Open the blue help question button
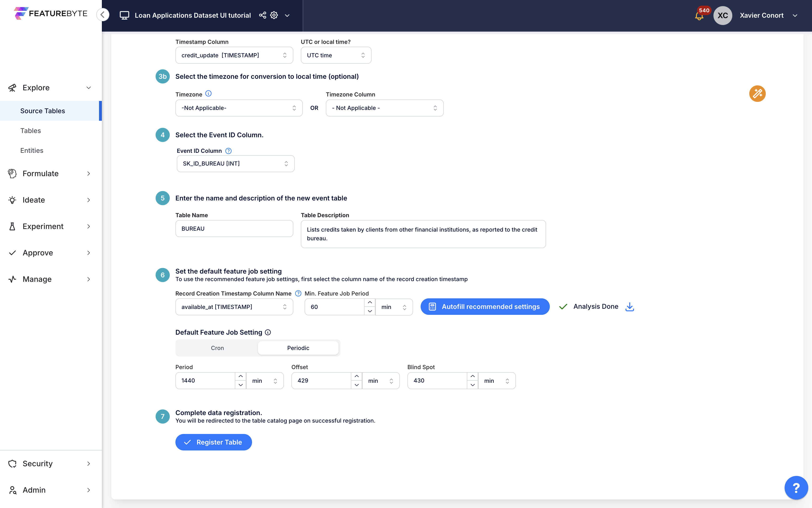Screen dimensions: 812x508 pyautogui.click(x=796, y=487)
